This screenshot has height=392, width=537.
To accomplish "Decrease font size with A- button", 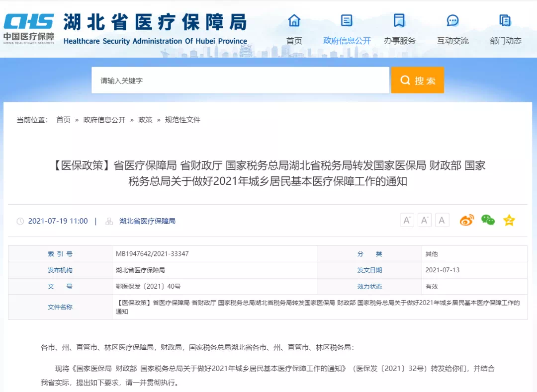I will click(424, 220).
